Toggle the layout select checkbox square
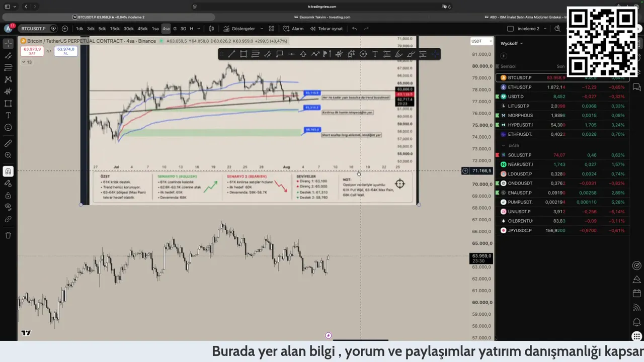 point(510,29)
